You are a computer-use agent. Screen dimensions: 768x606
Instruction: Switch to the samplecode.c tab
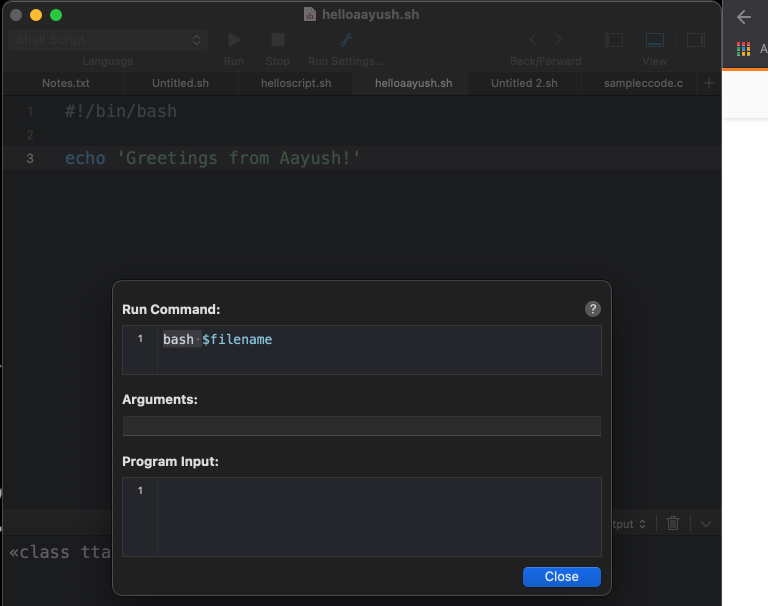pos(643,83)
